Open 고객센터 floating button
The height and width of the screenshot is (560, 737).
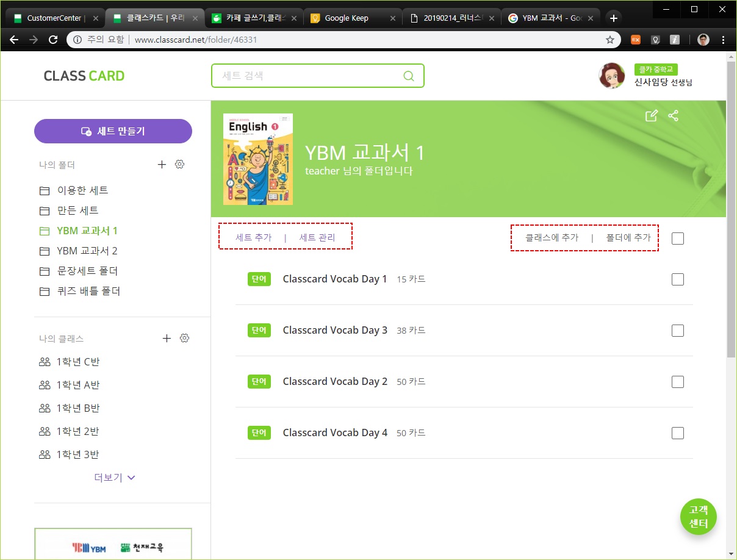(699, 517)
